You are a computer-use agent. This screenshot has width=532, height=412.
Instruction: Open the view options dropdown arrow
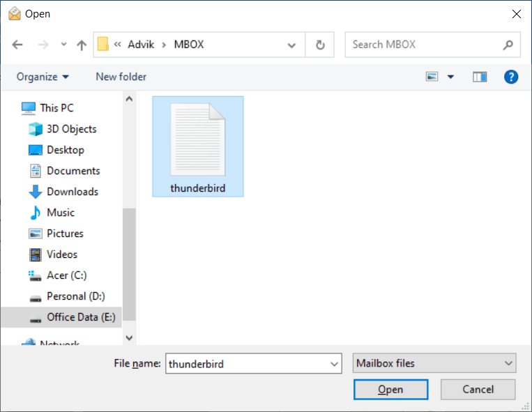click(x=450, y=77)
